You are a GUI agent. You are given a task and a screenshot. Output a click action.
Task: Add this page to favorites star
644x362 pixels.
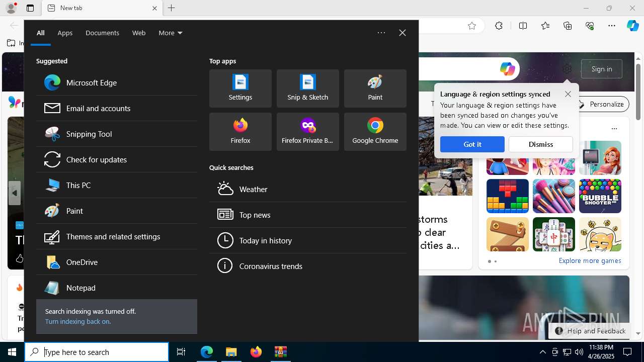472,26
